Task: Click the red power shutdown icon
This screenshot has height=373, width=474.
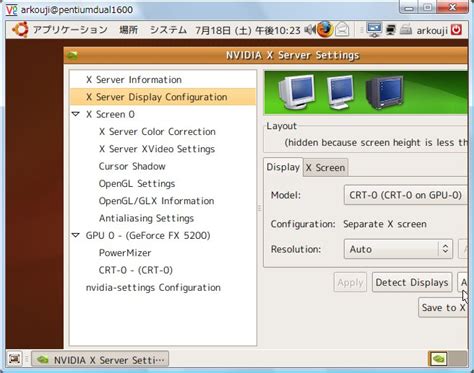Action: pos(456,30)
